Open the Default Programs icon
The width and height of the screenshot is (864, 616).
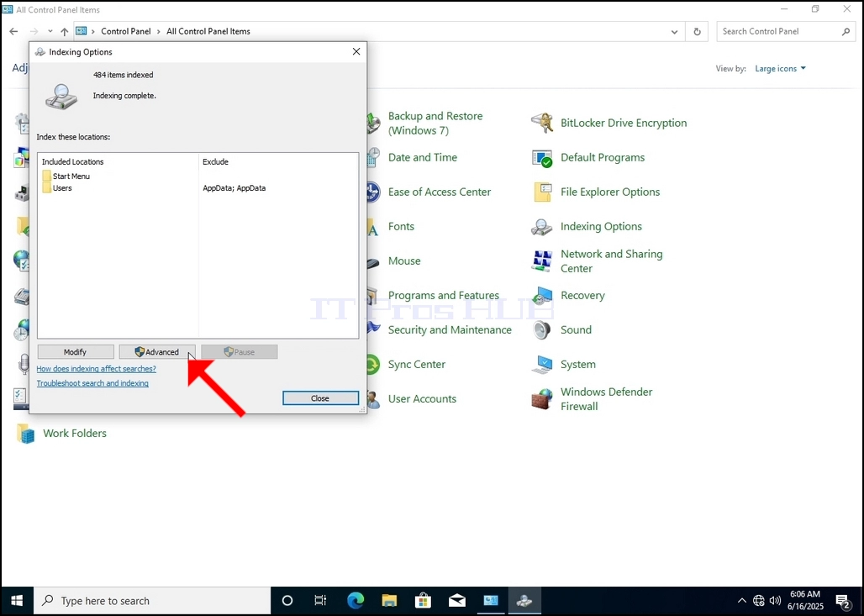542,158
